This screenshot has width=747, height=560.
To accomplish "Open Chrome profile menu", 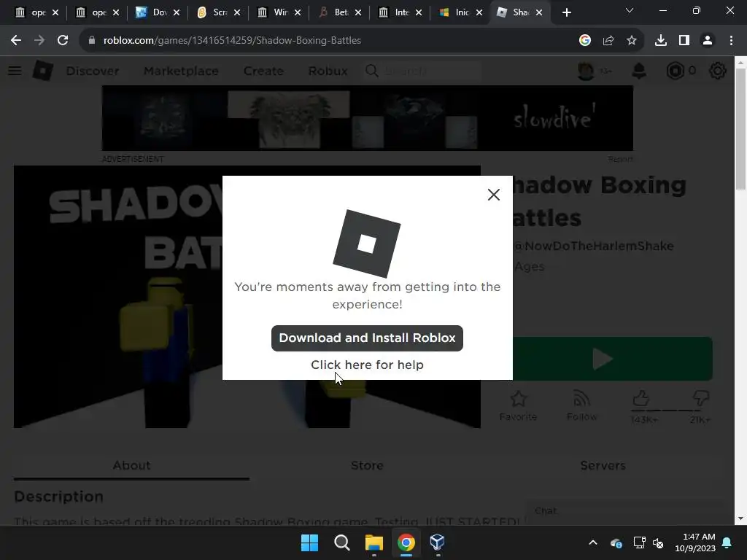I will tap(708, 41).
